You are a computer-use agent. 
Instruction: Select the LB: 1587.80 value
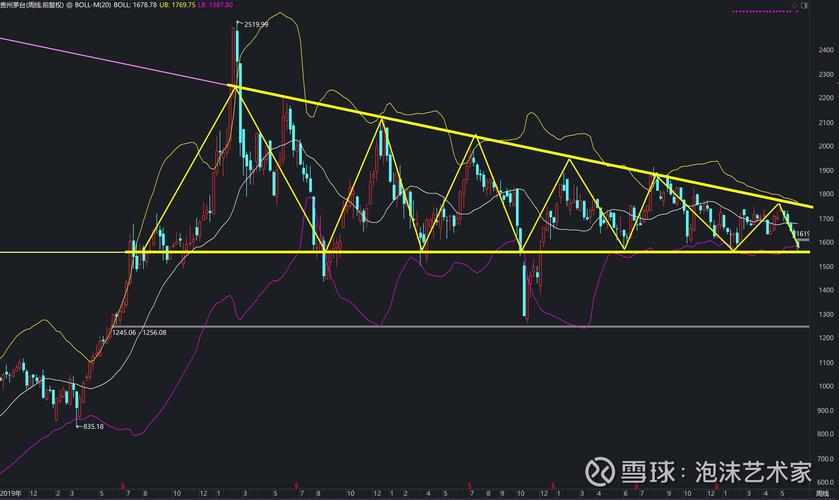pos(216,5)
